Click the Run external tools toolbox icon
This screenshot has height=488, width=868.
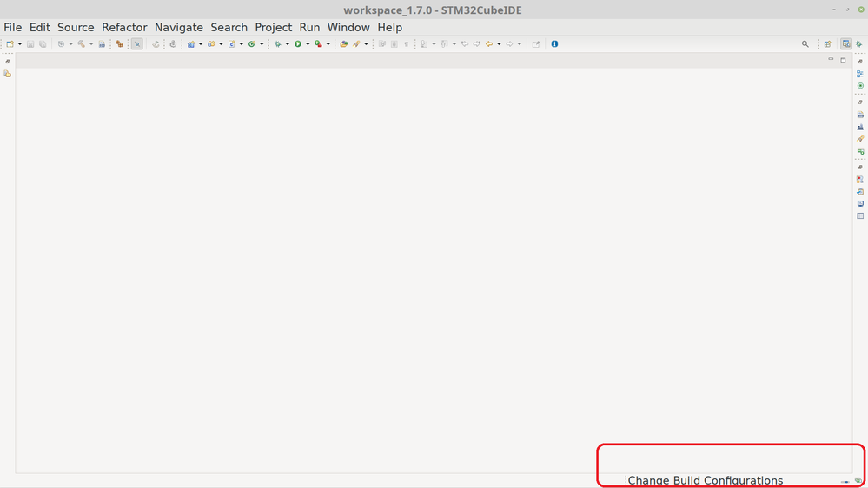318,43
